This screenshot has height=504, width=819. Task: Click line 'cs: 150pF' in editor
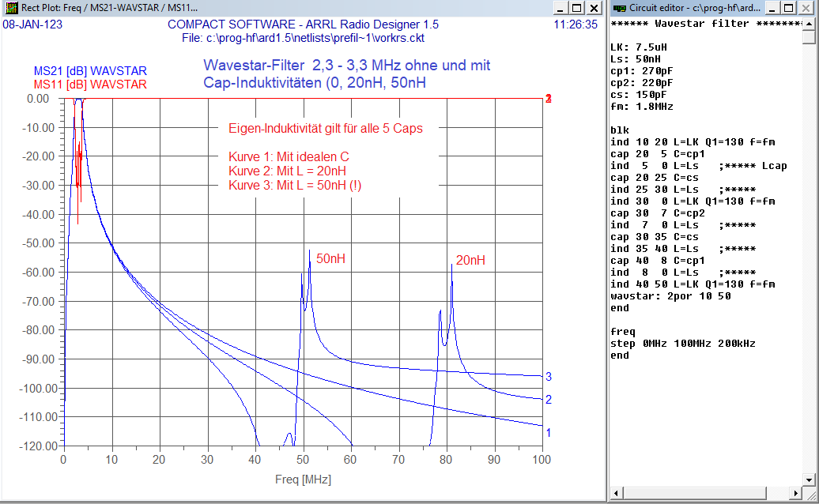(x=638, y=95)
